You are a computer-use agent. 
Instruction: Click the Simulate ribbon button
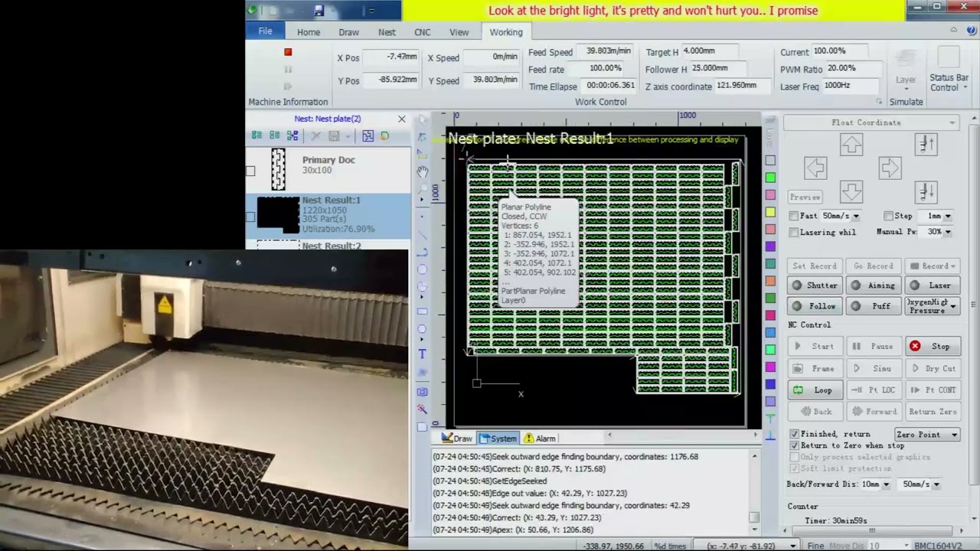coord(906,102)
